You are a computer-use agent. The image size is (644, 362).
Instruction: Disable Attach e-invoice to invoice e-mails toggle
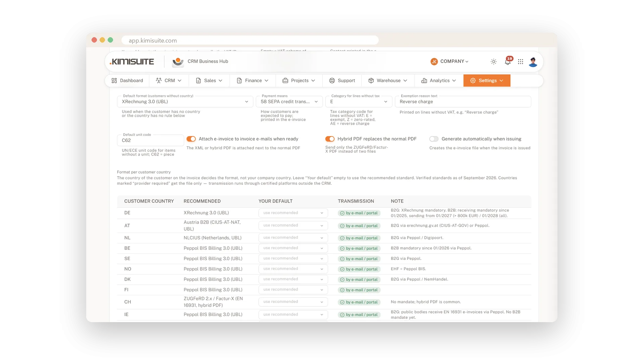point(191,139)
